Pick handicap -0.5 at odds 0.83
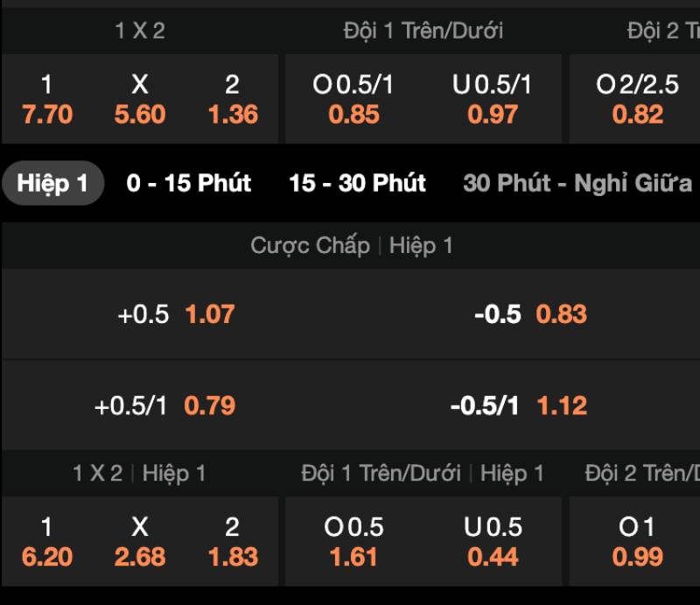This screenshot has width=700, height=605. [x=530, y=314]
